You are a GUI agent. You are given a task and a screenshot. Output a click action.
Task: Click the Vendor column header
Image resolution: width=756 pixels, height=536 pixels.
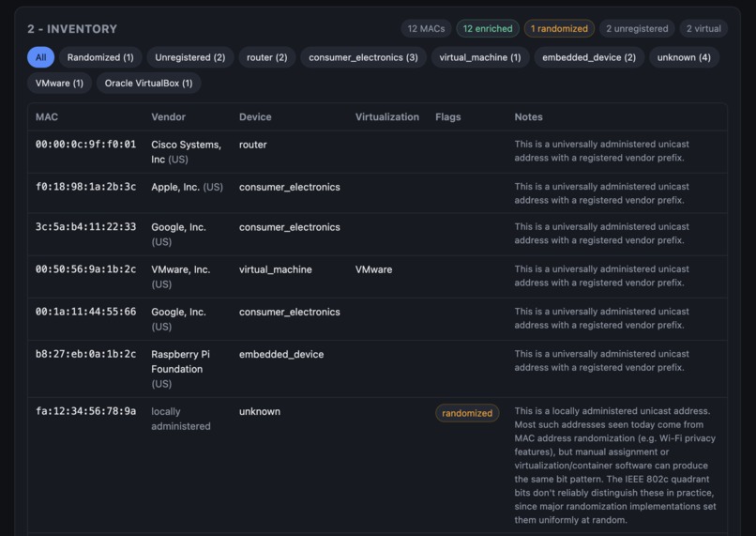(168, 116)
